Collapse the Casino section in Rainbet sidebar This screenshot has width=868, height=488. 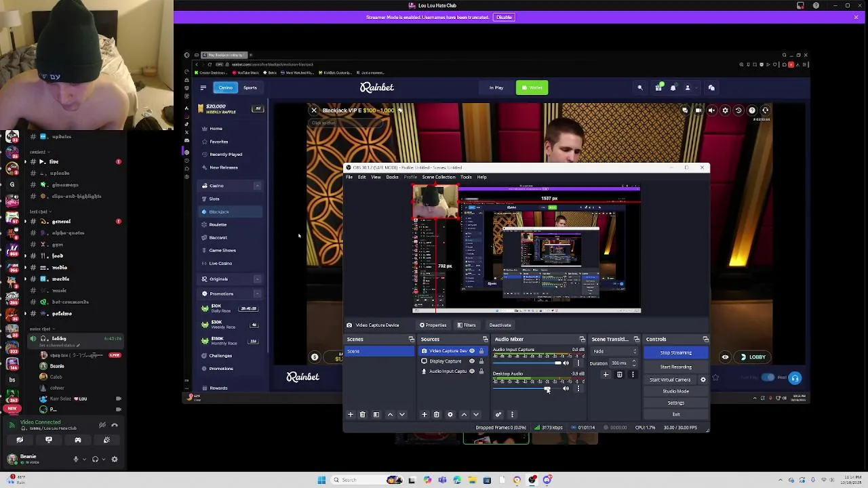click(257, 186)
